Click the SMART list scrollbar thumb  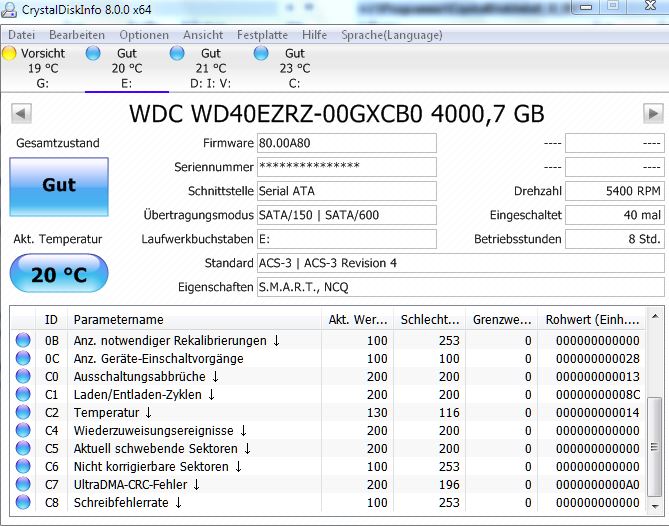coord(654,447)
